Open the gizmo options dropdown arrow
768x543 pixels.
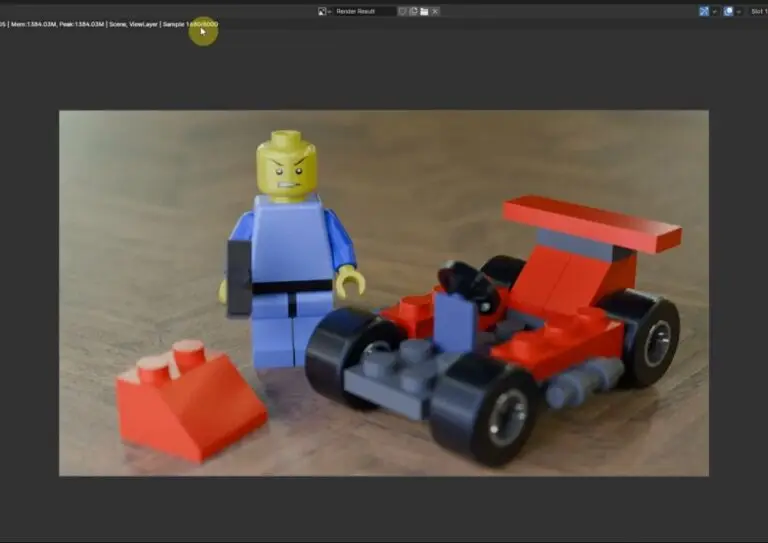tap(715, 11)
